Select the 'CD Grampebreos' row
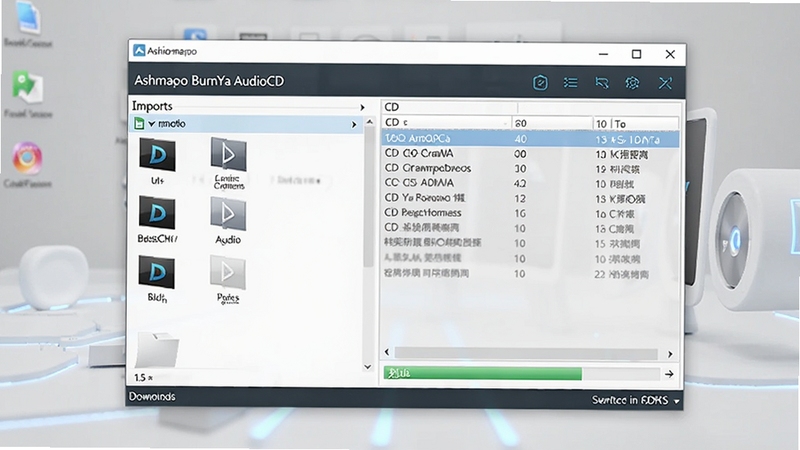 point(531,168)
